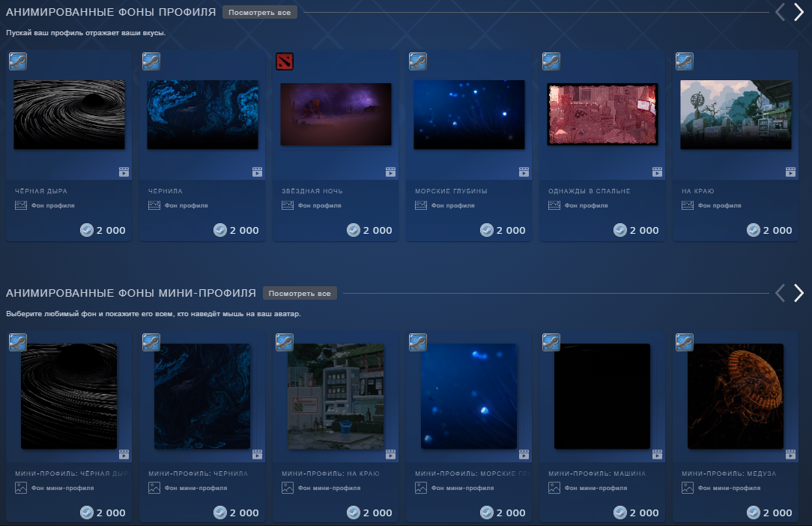Click Фон мини-профиля label under Мини-профиль: Медуза
Screen dimensions: 812x526
(729, 489)
